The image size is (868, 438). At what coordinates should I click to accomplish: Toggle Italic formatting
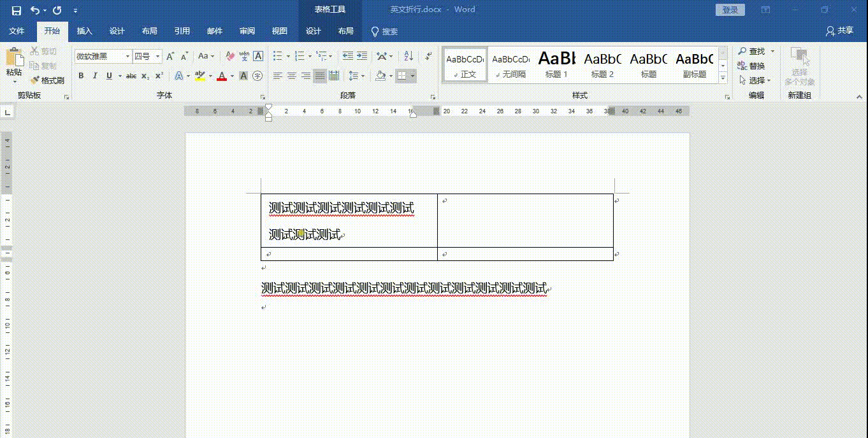(x=95, y=76)
